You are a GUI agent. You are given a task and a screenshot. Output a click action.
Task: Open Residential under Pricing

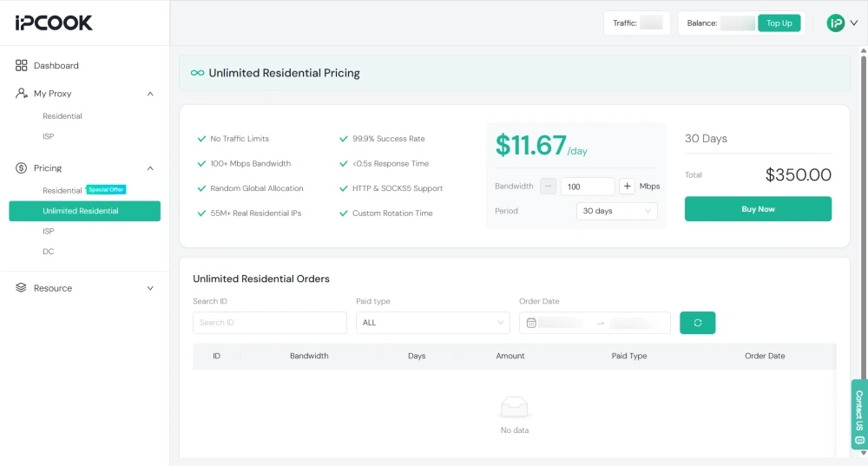point(62,190)
